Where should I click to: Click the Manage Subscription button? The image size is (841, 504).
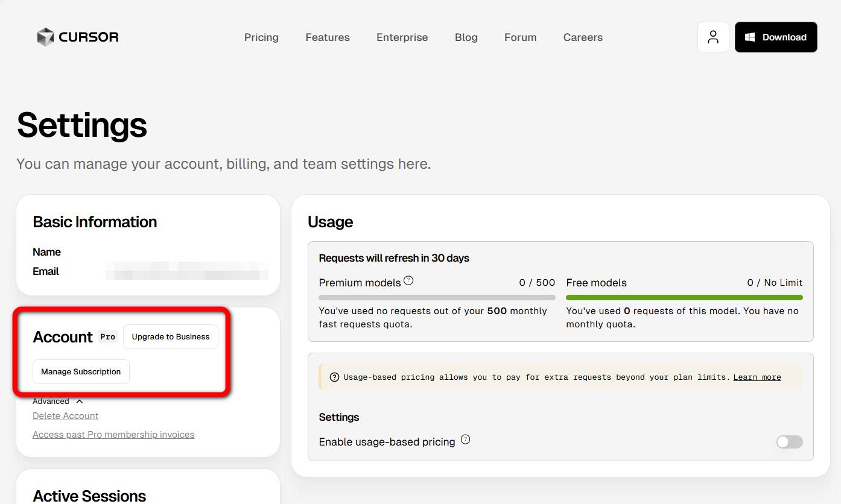(81, 372)
